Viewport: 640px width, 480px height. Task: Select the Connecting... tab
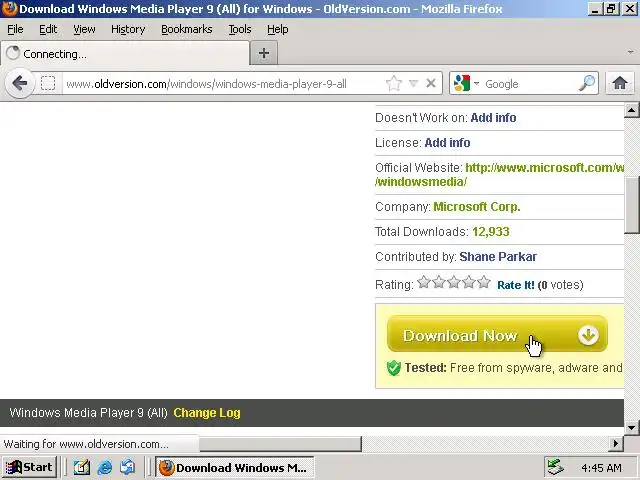[x=125, y=53]
